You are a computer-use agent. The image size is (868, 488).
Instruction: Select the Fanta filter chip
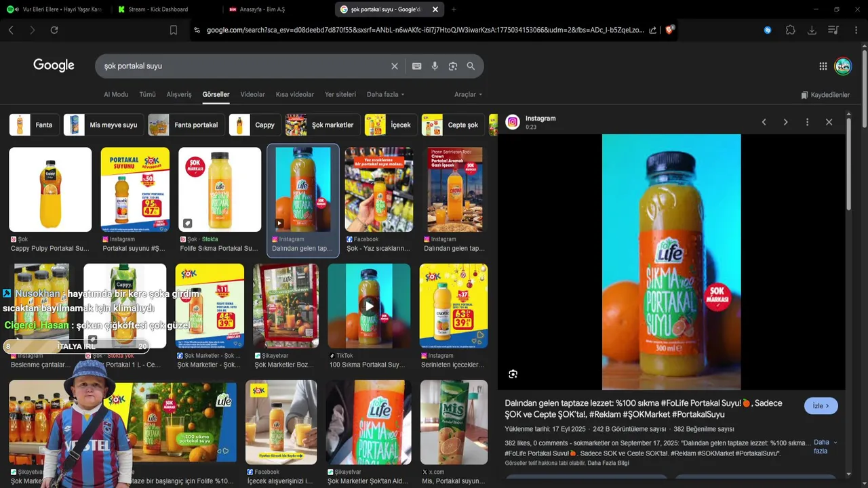35,125
